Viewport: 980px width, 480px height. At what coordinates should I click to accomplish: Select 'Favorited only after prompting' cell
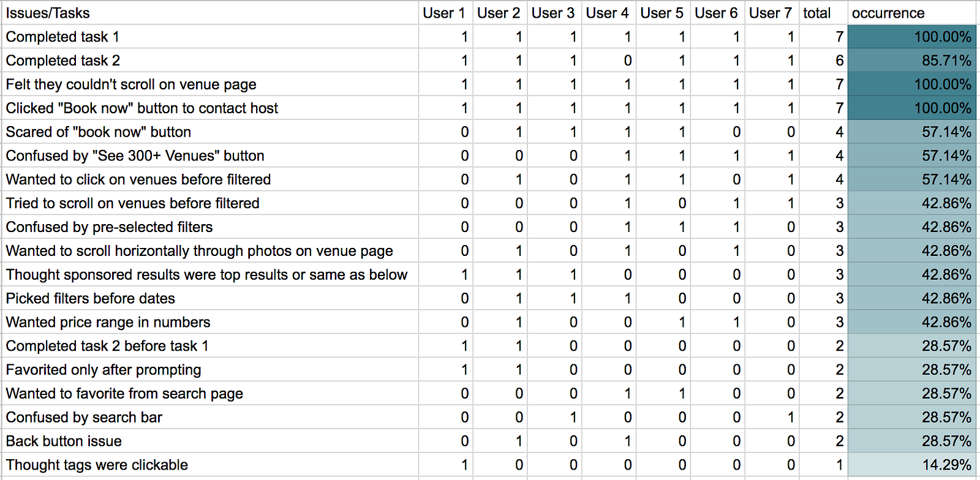[x=104, y=370]
